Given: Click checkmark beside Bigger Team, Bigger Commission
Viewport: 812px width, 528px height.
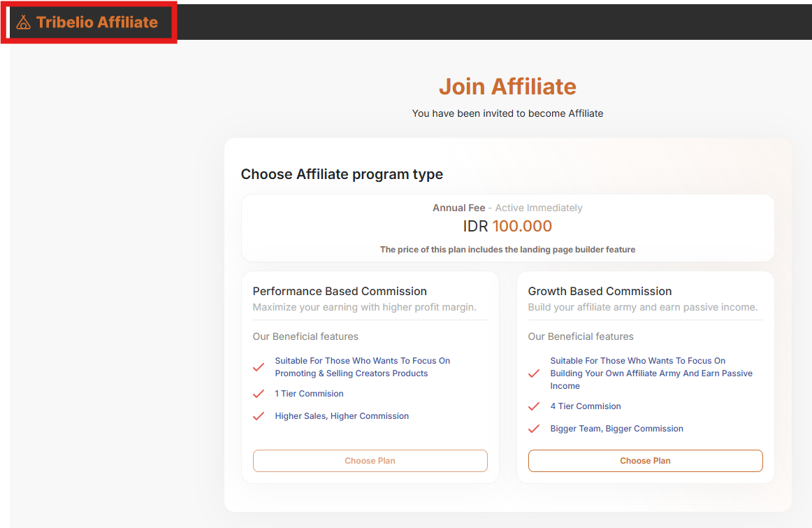Looking at the screenshot, I should (534, 429).
